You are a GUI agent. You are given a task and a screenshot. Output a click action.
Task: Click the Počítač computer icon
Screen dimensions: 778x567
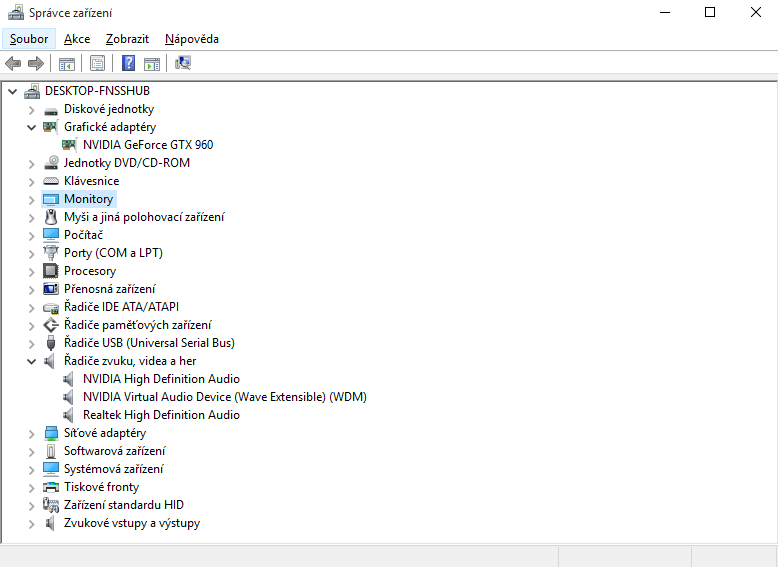(x=51, y=235)
